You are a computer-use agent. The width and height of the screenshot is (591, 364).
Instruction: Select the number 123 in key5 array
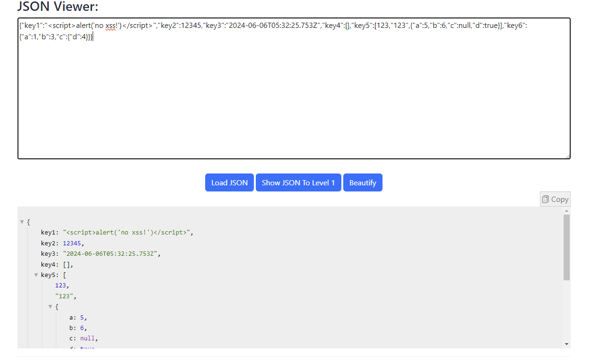61,286
